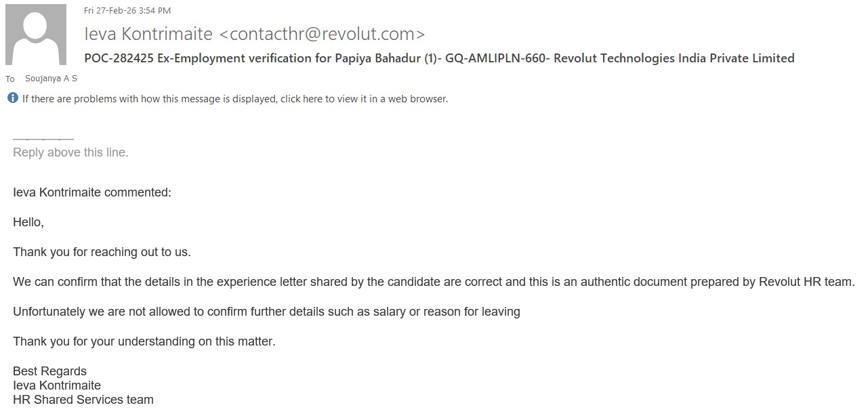Click the signature name Ieva Kontrimaite
Viewport: 868px width, 418px height.
[x=57, y=385]
